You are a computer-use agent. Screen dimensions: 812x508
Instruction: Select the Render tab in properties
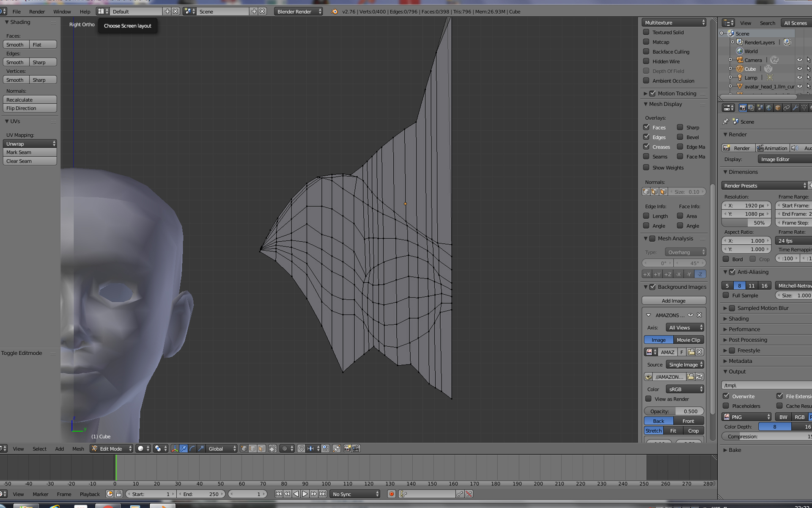pos(743,108)
